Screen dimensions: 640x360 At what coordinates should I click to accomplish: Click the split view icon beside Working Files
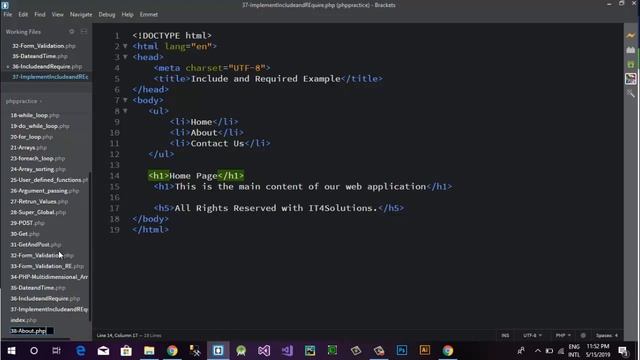pos(84,31)
